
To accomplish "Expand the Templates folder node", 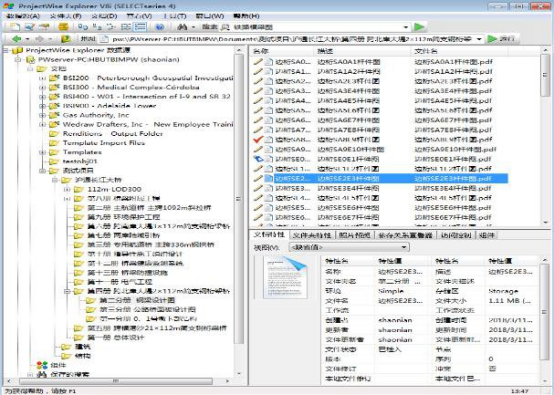I will click(42, 152).
